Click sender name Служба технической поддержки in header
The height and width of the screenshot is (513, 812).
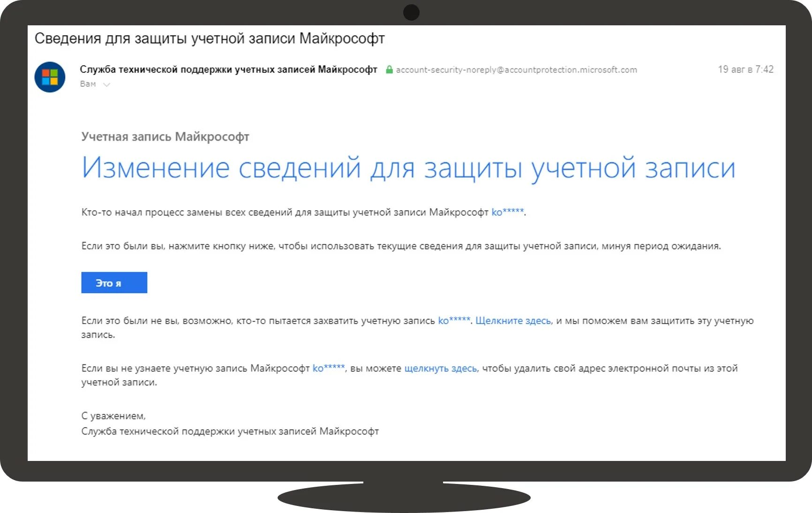coord(228,69)
